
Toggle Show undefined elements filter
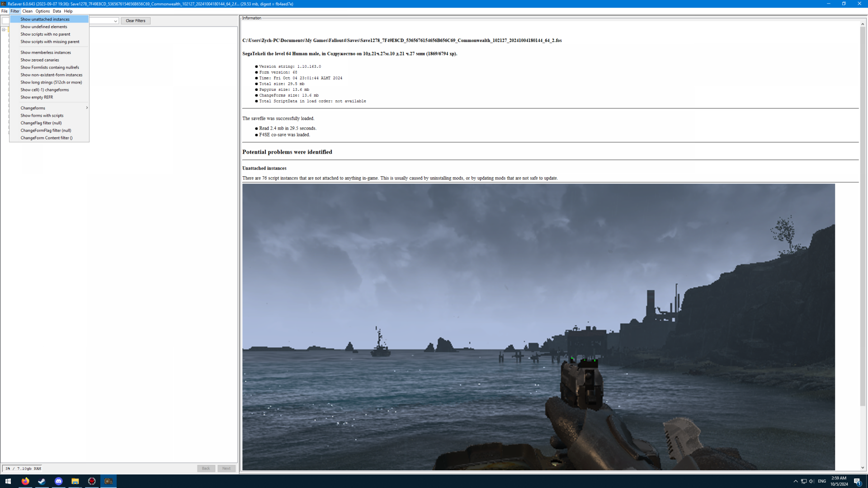pos(44,27)
